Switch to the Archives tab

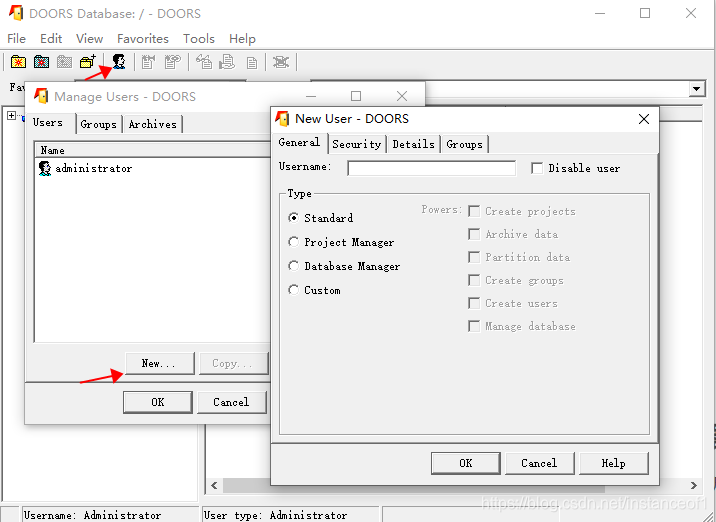tap(152, 124)
